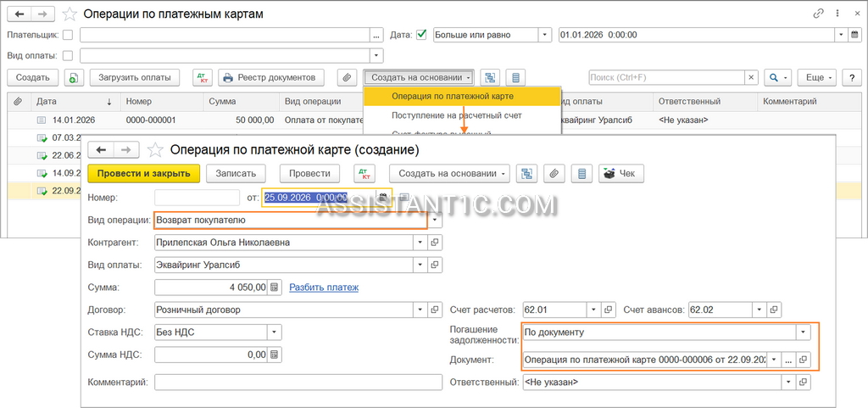Click the paperclip icon in the form toolbar
Image resolution: width=868 pixels, height=408 pixels.
554,173
